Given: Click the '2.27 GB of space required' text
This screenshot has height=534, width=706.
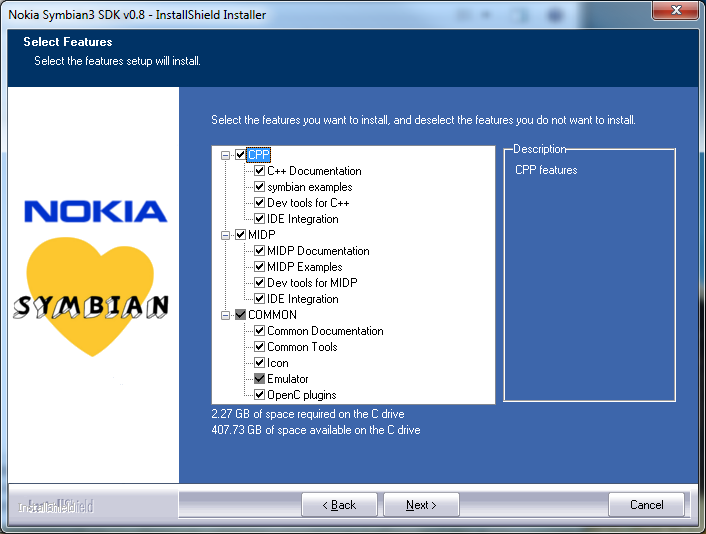Looking at the screenshot, I should coord(308,414).
